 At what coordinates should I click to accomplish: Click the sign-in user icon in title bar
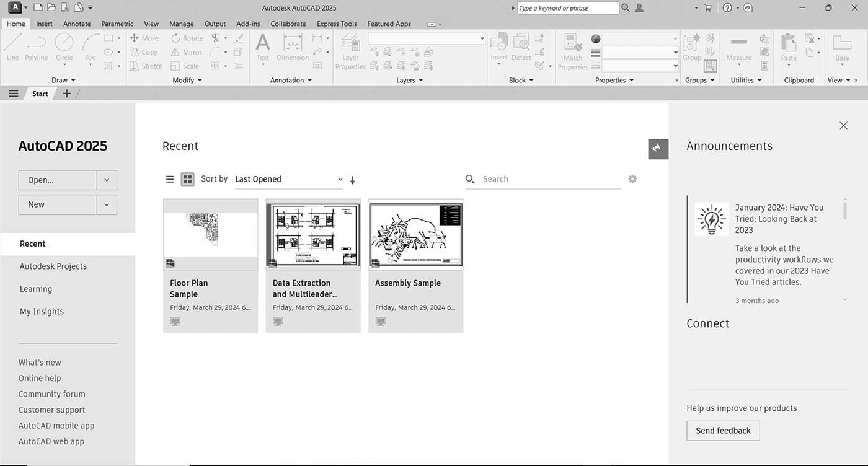click(x=639, y=7)
